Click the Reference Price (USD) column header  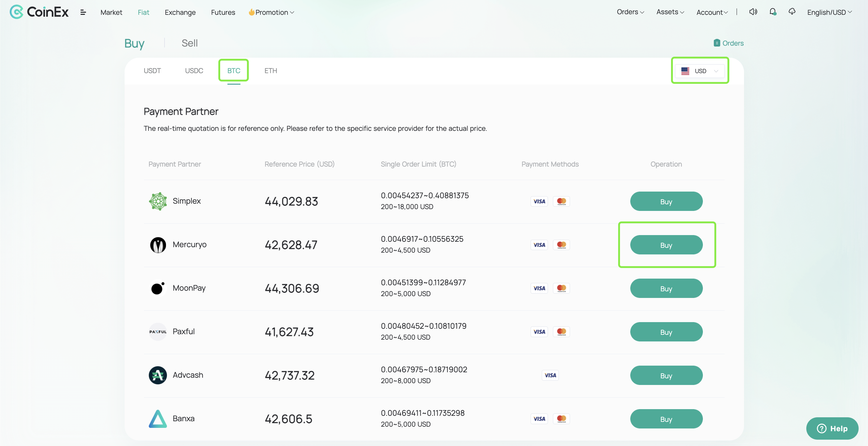299,164
